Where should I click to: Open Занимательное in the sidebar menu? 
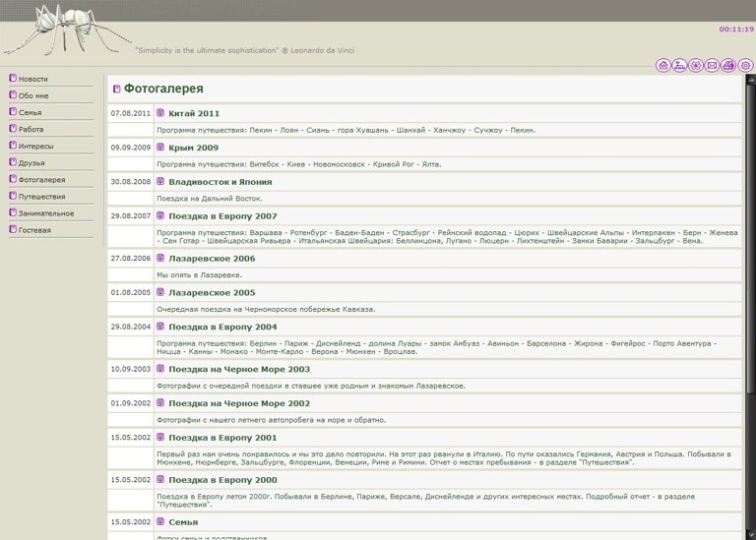[x=46, y=213]
